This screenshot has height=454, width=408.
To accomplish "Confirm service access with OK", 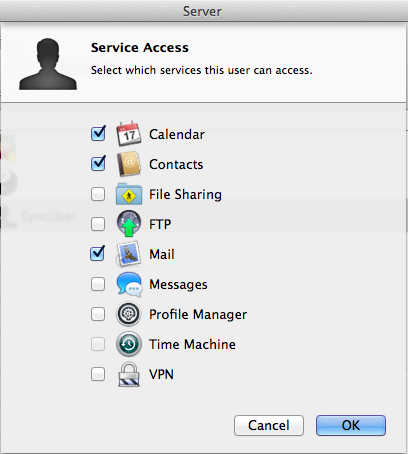I will 351,425.
